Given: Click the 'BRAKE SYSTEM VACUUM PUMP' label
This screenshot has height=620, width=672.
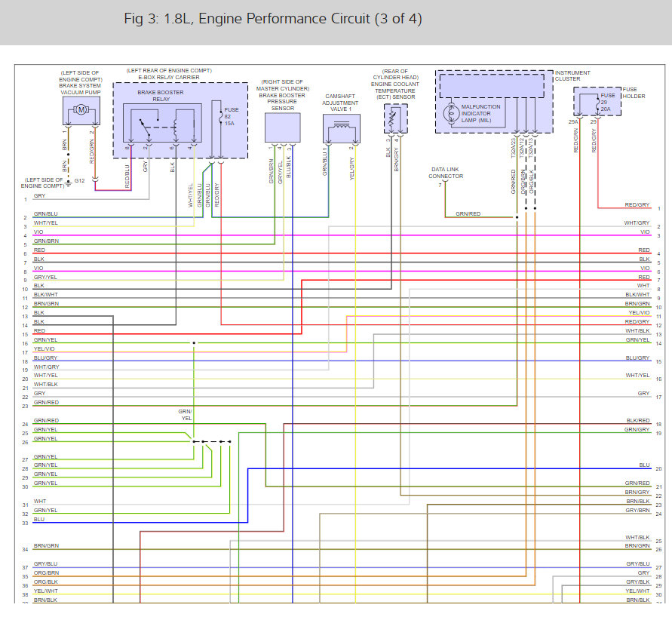Looking at the screenshot, I should coord(80,89).
